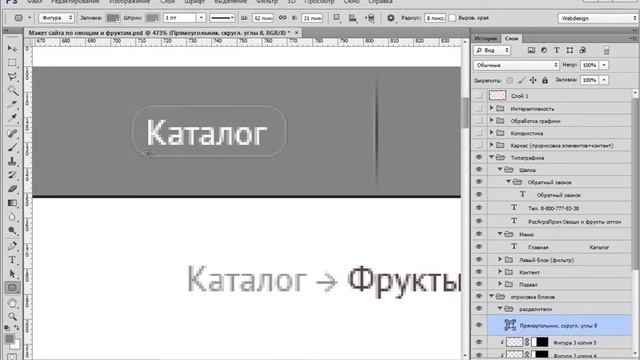Open the Webdesign workspace dropdown
This screenshot has width=640, height=360.
coord(597,18)
